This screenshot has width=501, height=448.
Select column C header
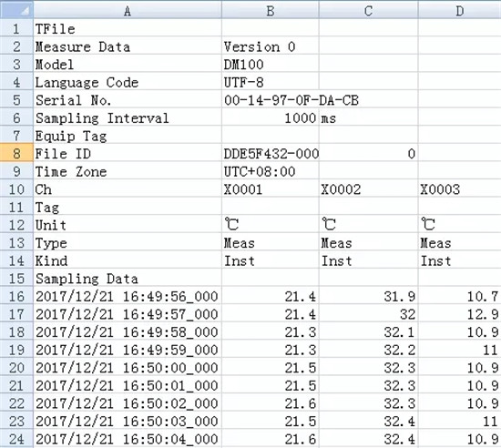368,10
